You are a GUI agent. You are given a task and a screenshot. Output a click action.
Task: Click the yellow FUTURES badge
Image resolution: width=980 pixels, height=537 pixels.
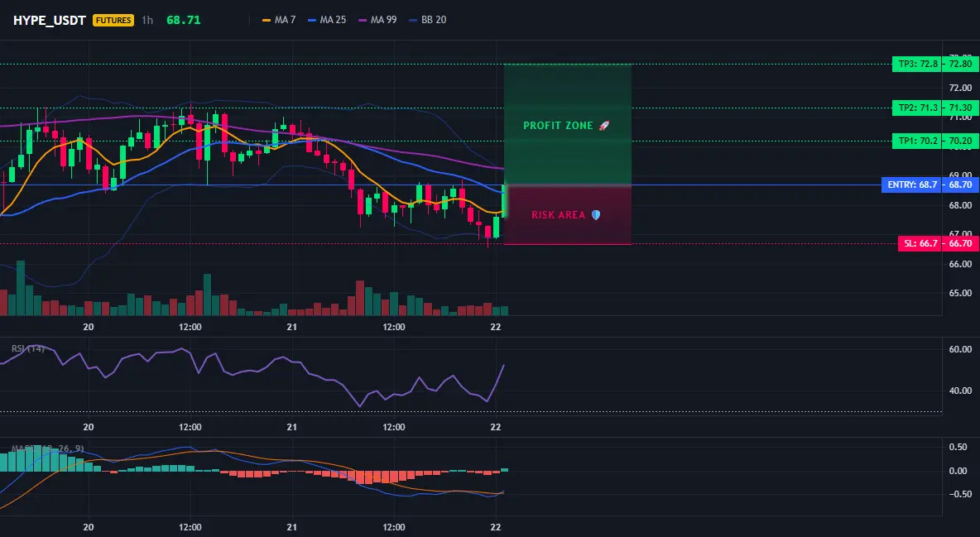(x=113, y=20)
